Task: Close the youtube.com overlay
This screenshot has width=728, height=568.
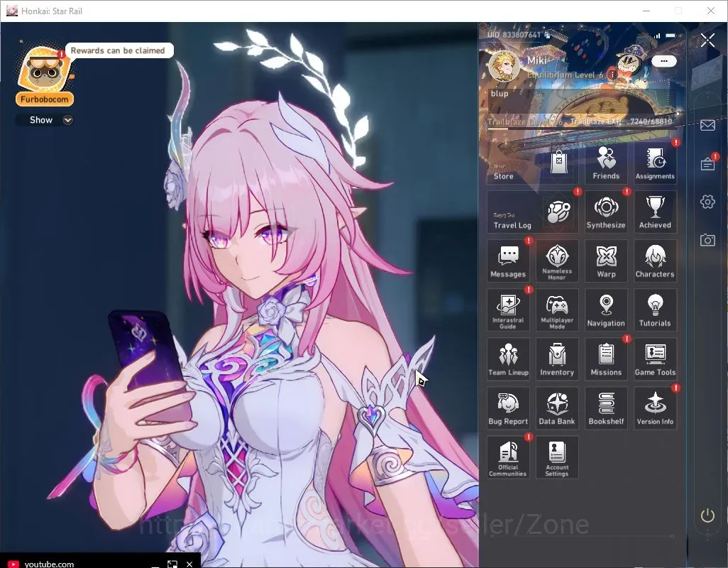Action: coord(189,564)
